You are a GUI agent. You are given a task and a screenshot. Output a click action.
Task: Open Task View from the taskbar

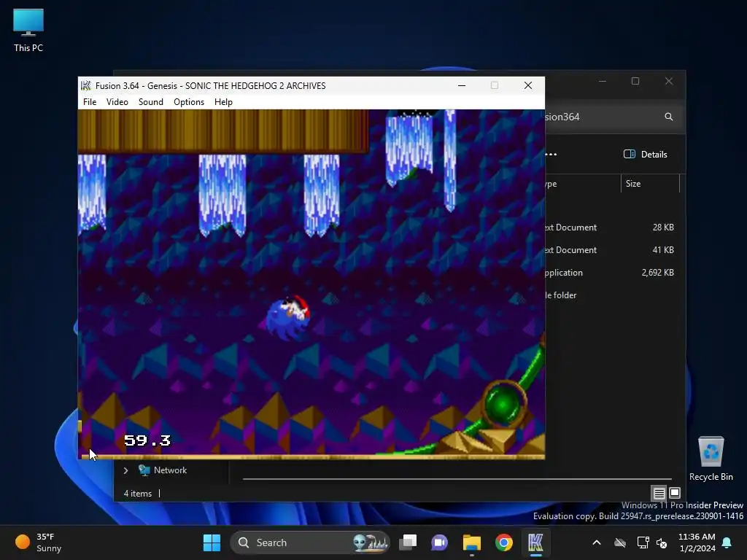click(x=408, y=542)
